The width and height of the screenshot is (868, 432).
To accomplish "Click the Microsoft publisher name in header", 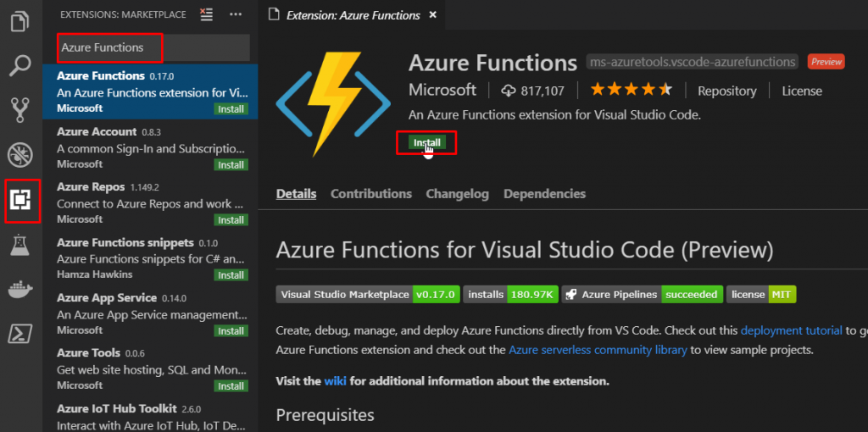I will click(x=442, y=90).
